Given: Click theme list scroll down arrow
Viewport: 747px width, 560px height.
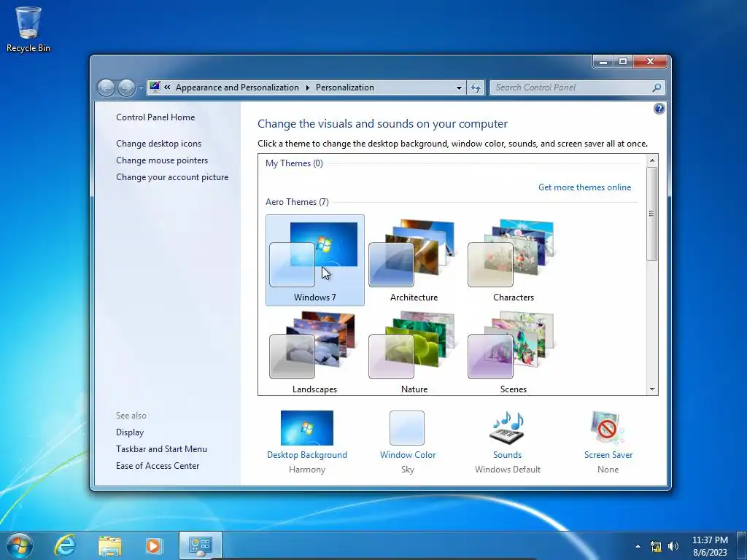Looking at the screenshot, I should click(x=652, y=389).
